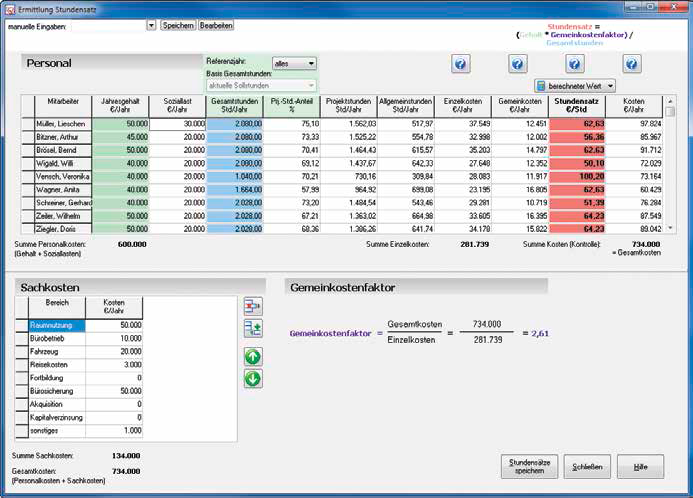Screen dimensions: 693x498
Task: Click the delete row icon in Sachkosten
Action: point(253,306)
